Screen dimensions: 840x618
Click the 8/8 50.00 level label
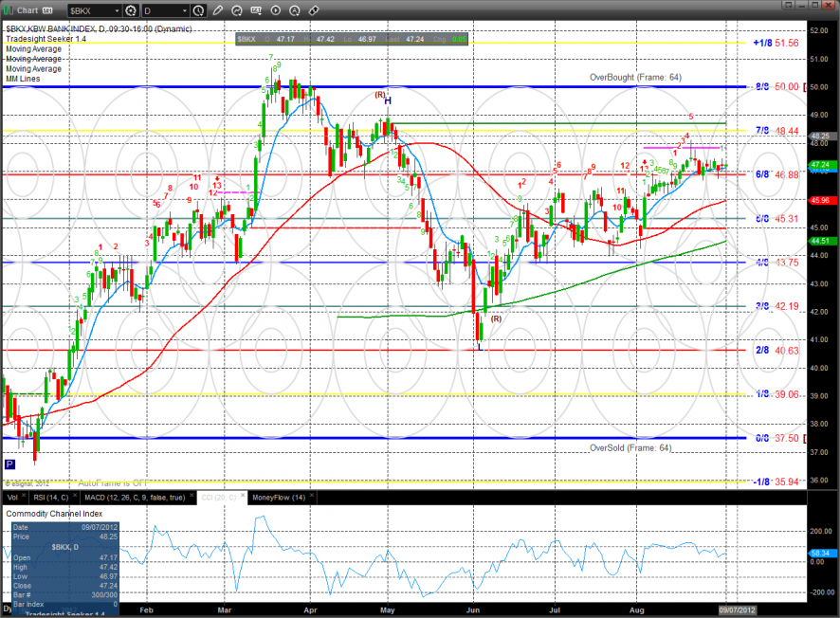tap(776, 87)
